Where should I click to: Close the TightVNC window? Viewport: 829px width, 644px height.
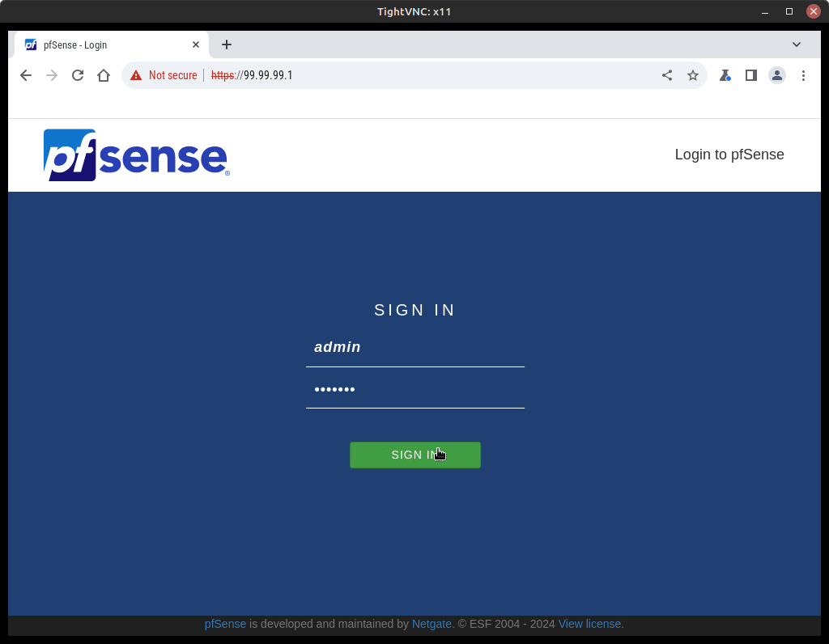pyautogui.click(x=814, y=11)
